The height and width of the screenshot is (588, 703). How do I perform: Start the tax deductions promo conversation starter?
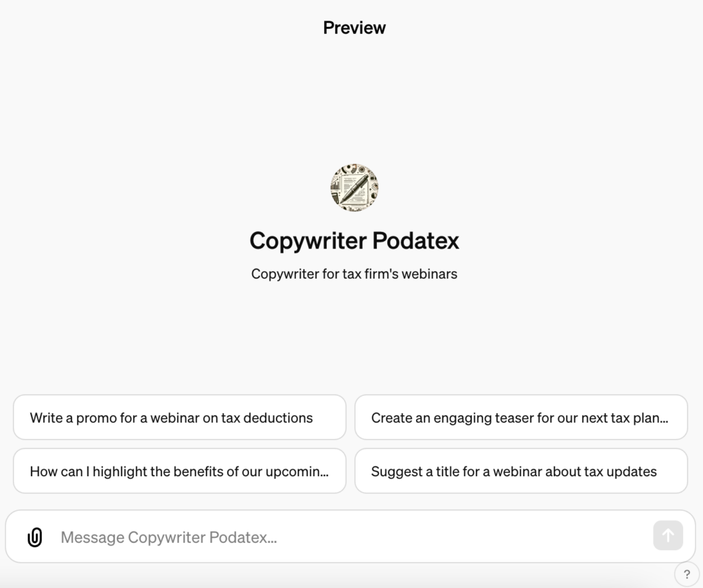[179, 417]
